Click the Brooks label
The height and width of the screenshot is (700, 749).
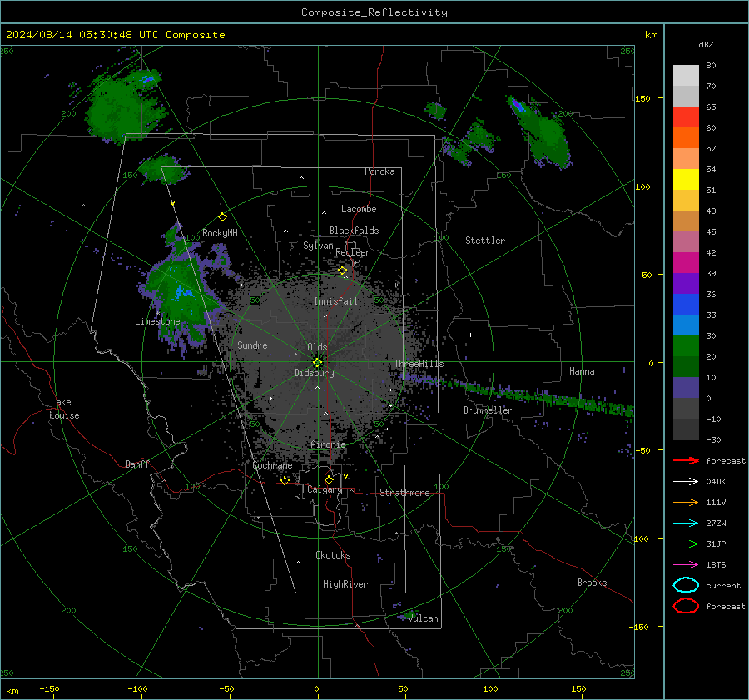(592, 583)
